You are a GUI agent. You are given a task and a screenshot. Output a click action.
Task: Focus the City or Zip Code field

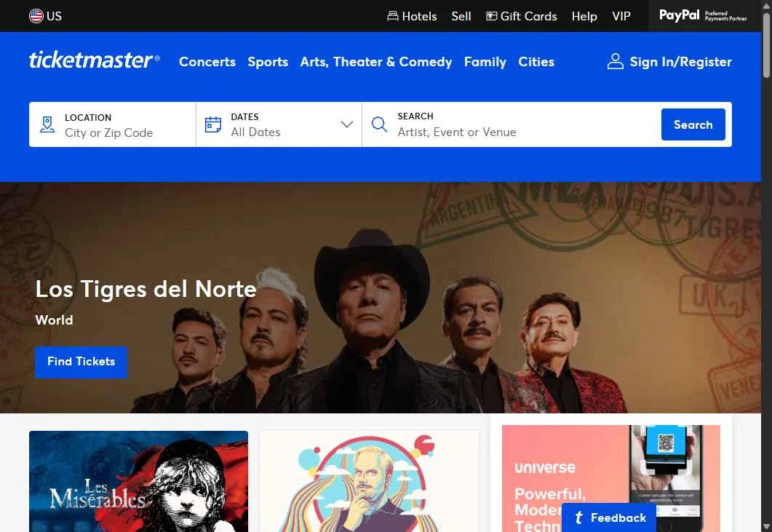(112, 124)
